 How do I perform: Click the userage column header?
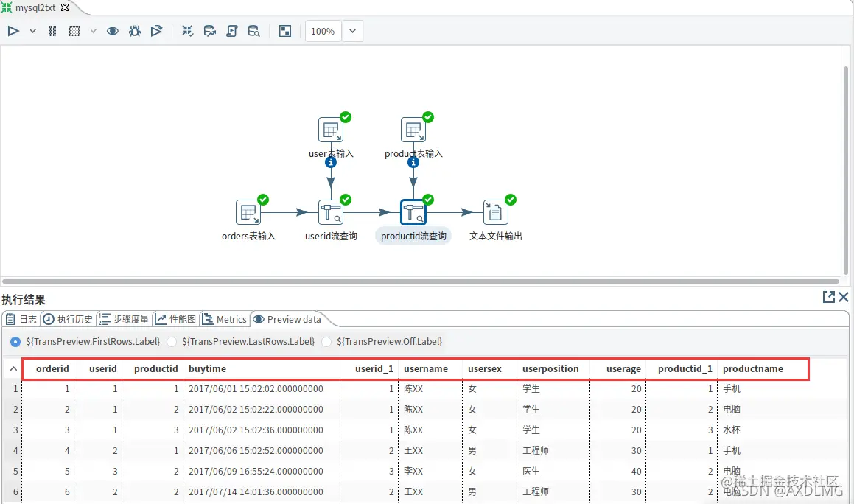[618, 369]
